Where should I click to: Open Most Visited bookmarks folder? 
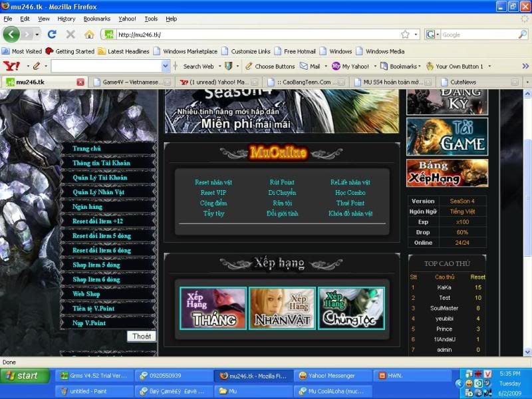[x=22, y=51]
